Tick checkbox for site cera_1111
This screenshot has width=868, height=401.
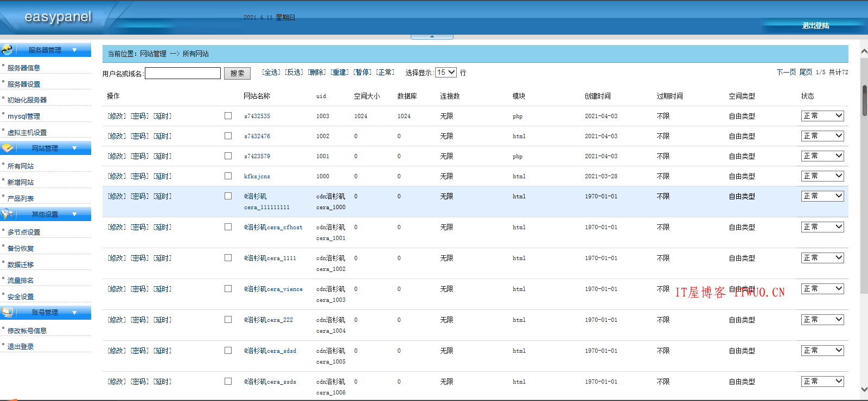click(x=228, y=257)
